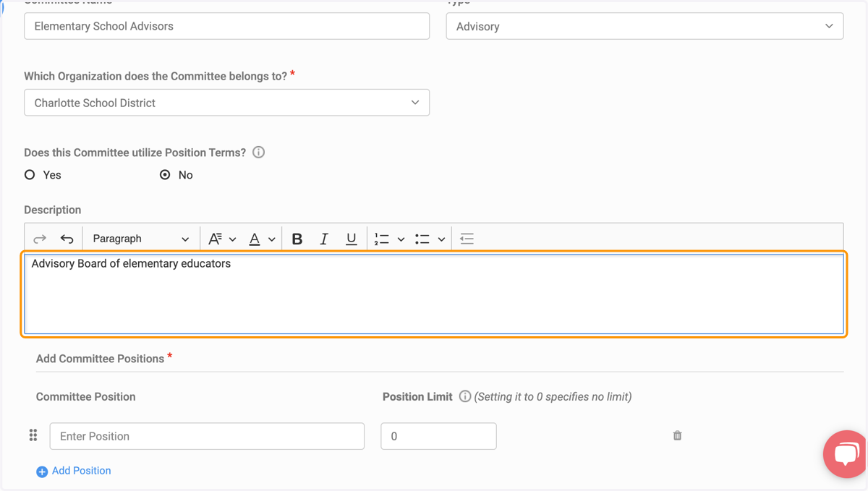Click the Description text editor area
Image resolution: width=868 pixels, height=491 pixels.
tap(434, 294)
